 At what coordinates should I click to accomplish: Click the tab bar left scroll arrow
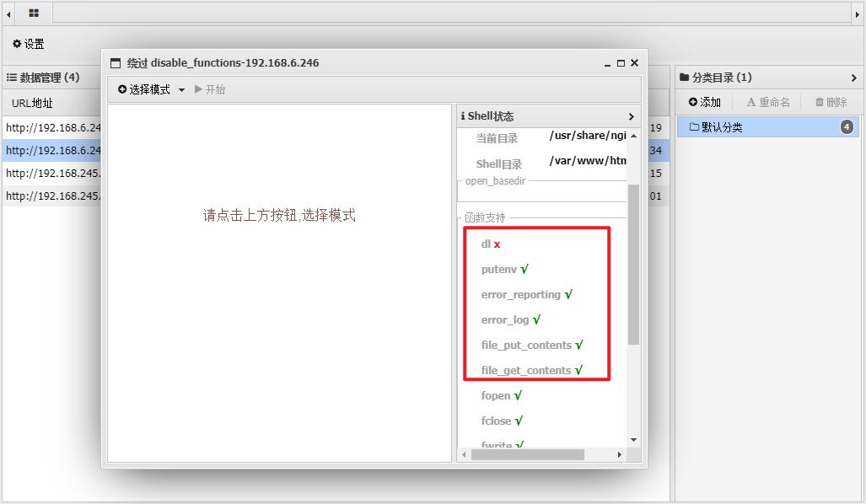[8, 13]
